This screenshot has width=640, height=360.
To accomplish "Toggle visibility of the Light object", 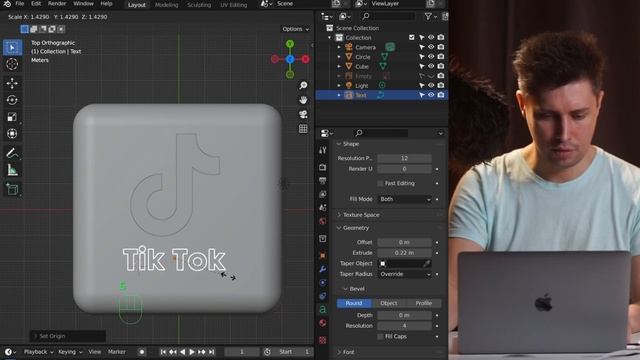I will (431, 85).
